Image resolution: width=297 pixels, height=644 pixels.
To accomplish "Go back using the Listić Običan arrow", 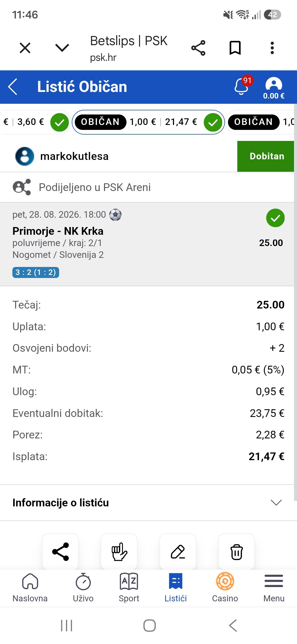I will 13,87.
